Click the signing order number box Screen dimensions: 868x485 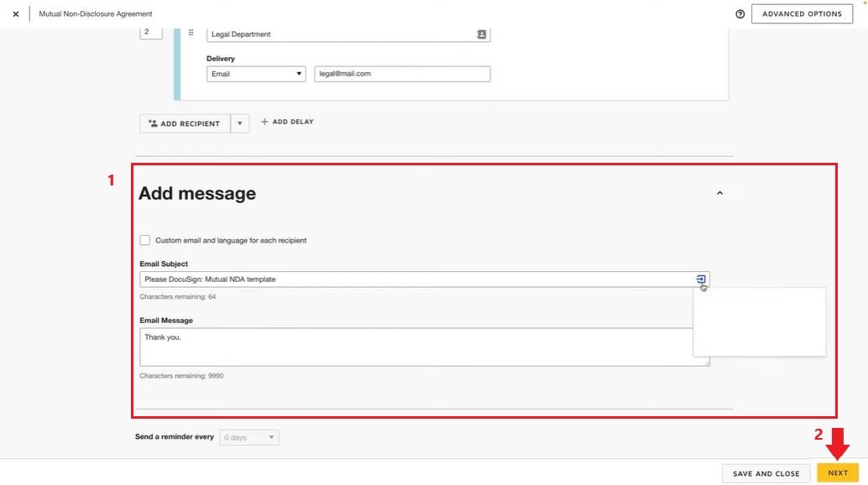[x=150, y=32]
